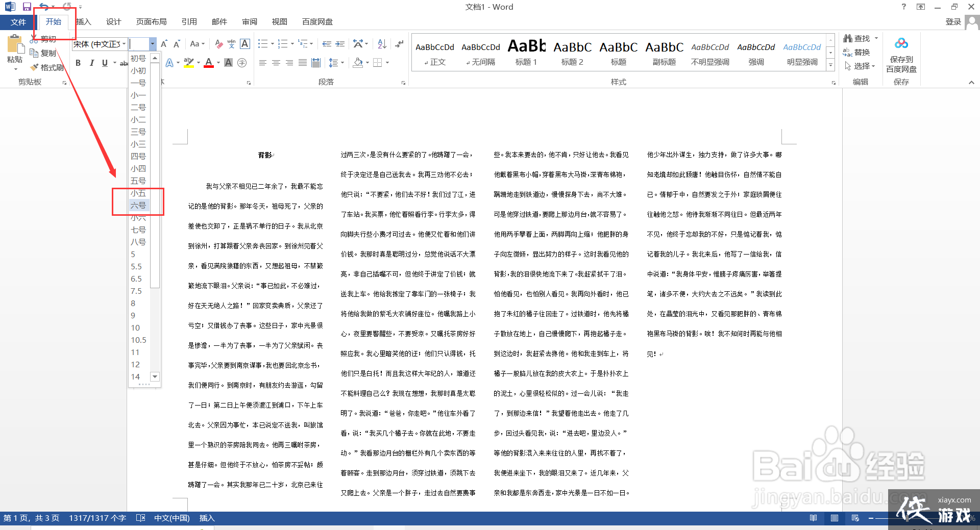Switch to web layout view in status bar
Screen dimensions: 980x530
click(x=855, y=518)
